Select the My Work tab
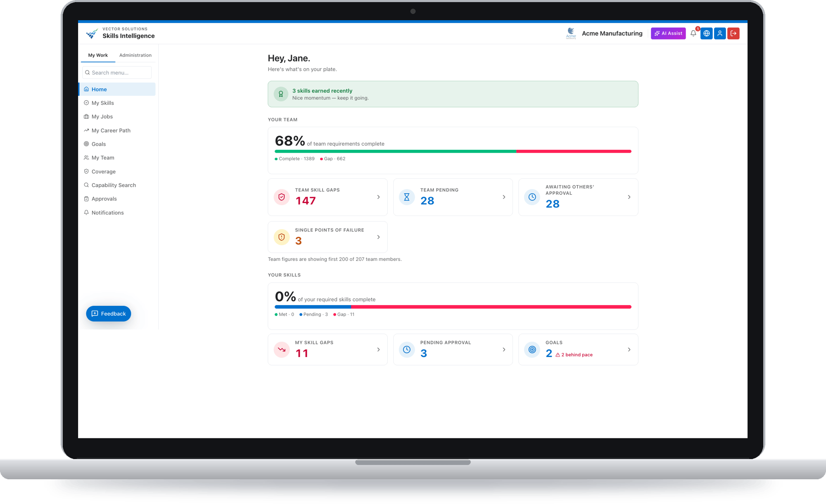 [98, 55]
